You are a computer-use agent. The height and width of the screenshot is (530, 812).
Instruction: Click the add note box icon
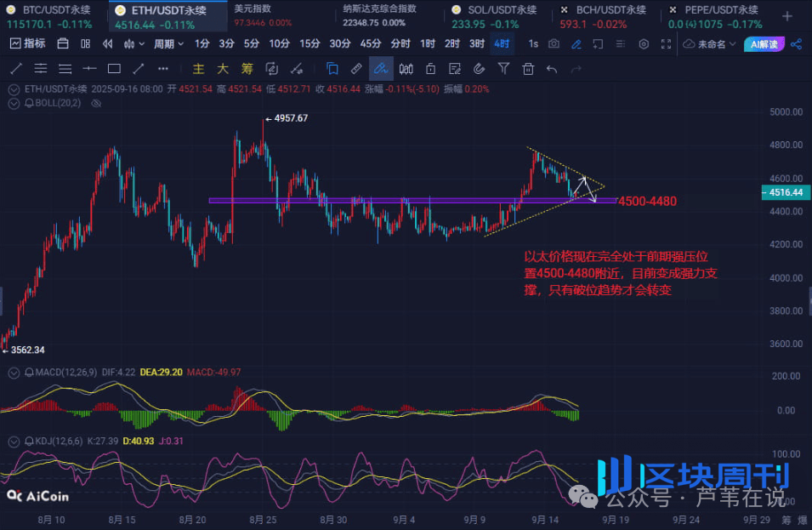pos(598,44)
